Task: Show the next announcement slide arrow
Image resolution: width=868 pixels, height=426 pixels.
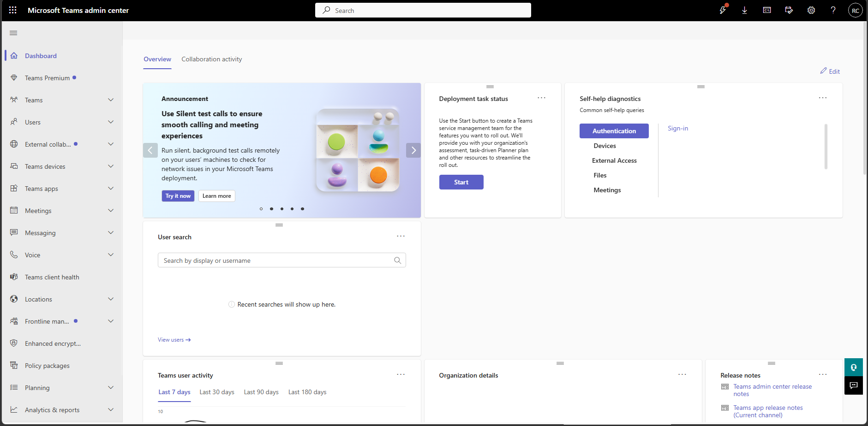Action: [413, 150]
